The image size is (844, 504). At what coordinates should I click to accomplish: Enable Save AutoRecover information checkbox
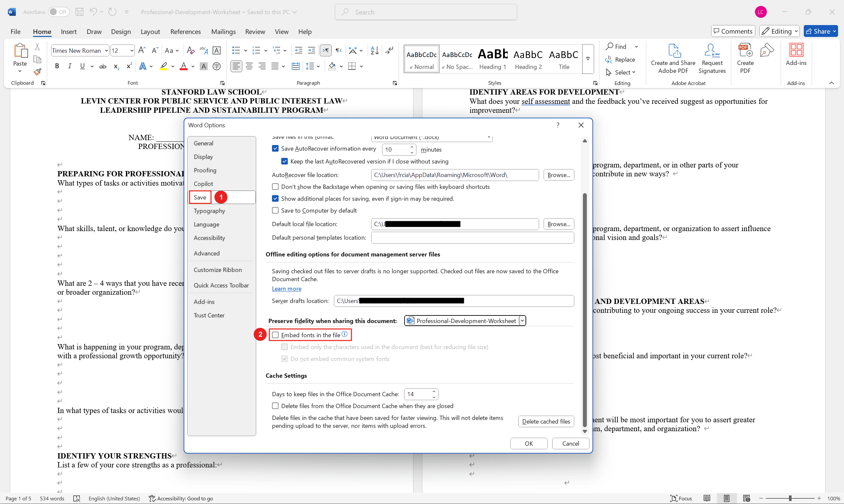(x=275, y=149)
